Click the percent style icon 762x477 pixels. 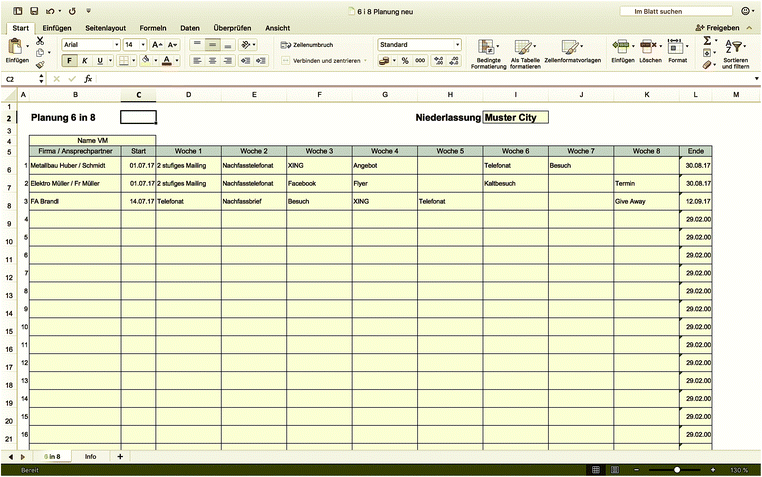click(x=405, y=61)
